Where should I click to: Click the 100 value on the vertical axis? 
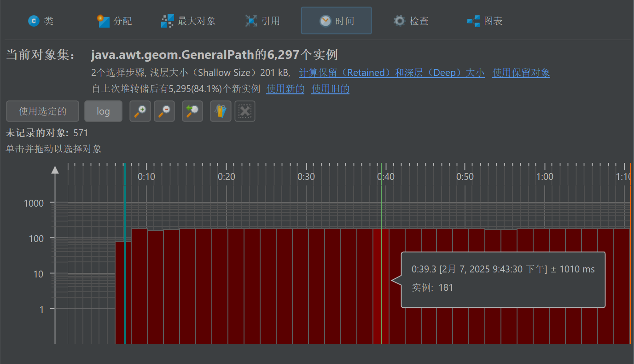pos(36,238)
